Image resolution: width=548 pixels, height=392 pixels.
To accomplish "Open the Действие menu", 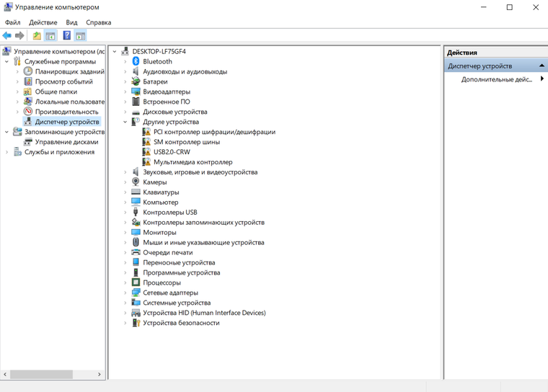I will 43,22.
